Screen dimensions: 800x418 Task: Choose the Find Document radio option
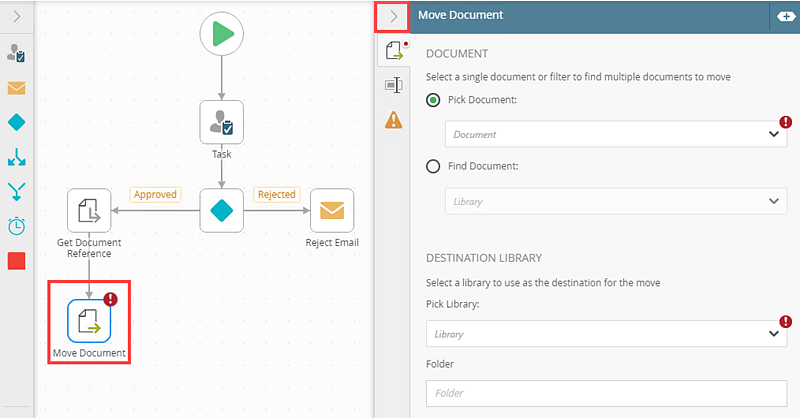point(433,166)
